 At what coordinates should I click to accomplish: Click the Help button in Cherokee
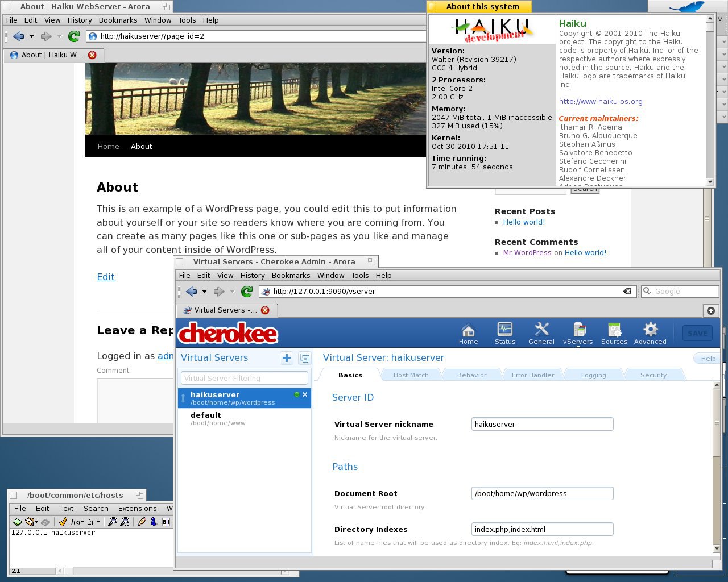click(708, 359)
